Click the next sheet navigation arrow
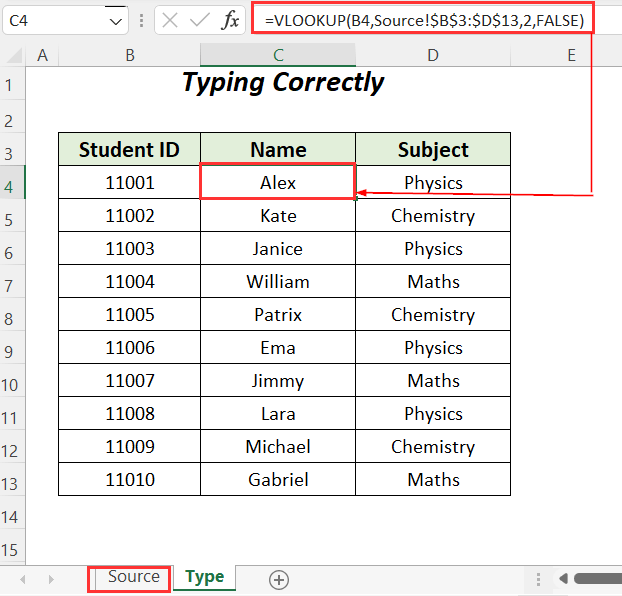Viewport: 622px width, 596px height. coord(51,580)
